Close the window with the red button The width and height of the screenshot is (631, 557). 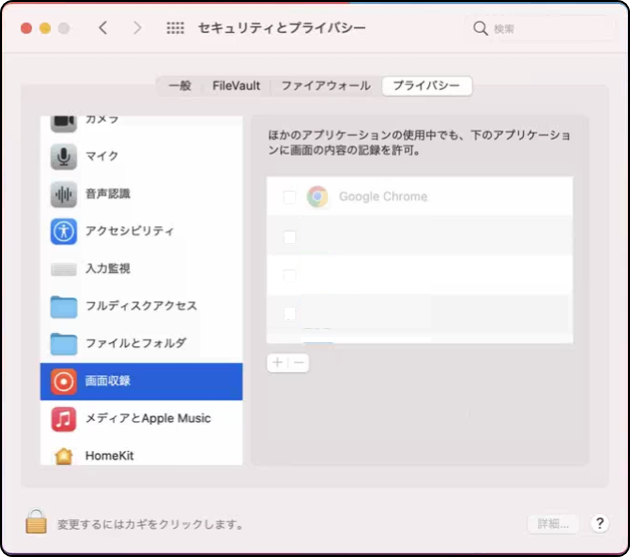(x=26, y=28)
